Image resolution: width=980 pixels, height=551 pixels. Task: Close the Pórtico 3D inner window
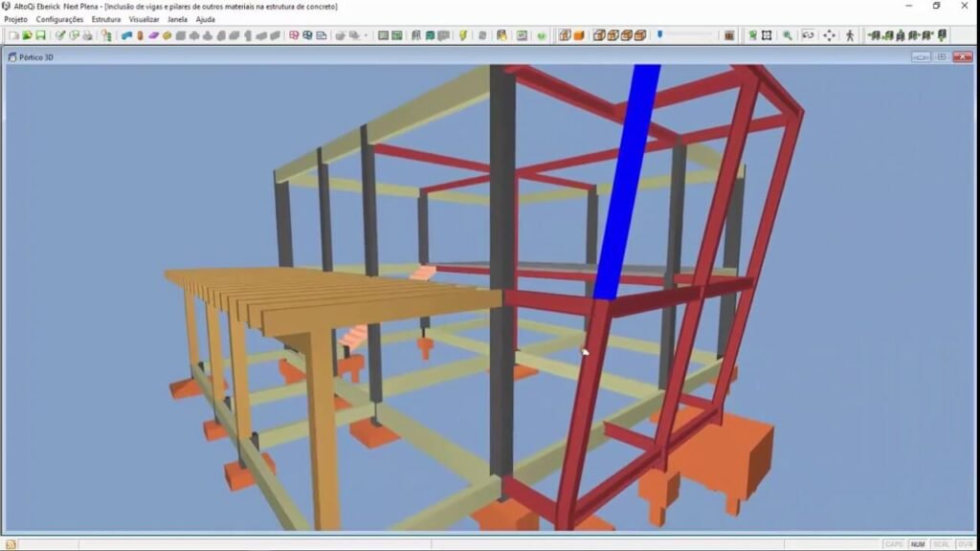963,57
